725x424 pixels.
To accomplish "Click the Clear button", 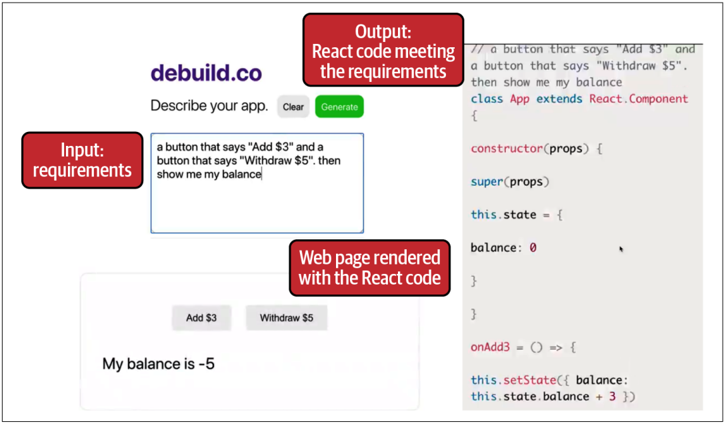I will (293, 107).
